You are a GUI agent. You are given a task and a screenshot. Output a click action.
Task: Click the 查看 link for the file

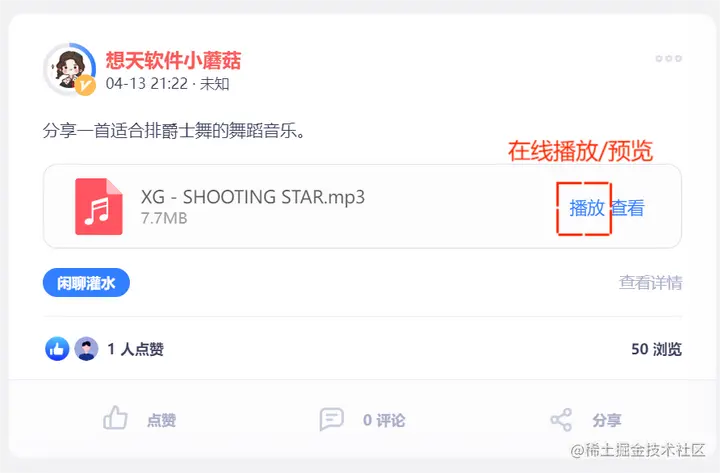[627, 208]
